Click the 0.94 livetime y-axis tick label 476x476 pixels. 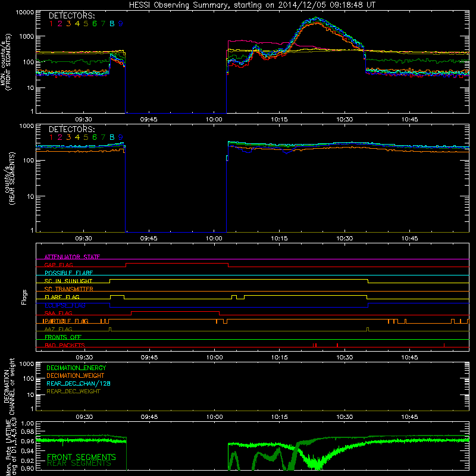pyautogui.click(x=27, y=451)
